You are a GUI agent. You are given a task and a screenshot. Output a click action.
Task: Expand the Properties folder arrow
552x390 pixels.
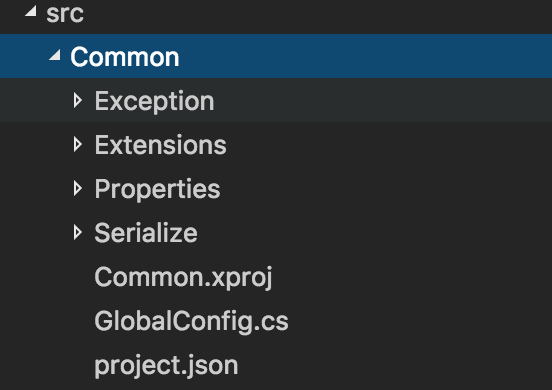click(78, 188)
